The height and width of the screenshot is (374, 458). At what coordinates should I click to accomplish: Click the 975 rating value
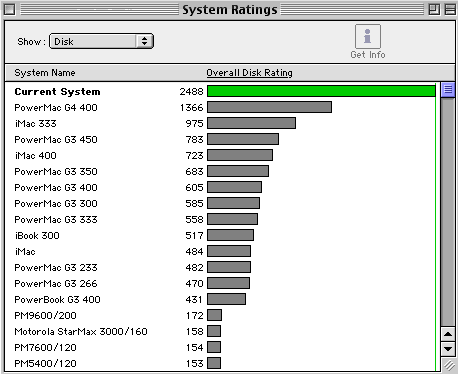pyautogui.click(x=194, y=123)
